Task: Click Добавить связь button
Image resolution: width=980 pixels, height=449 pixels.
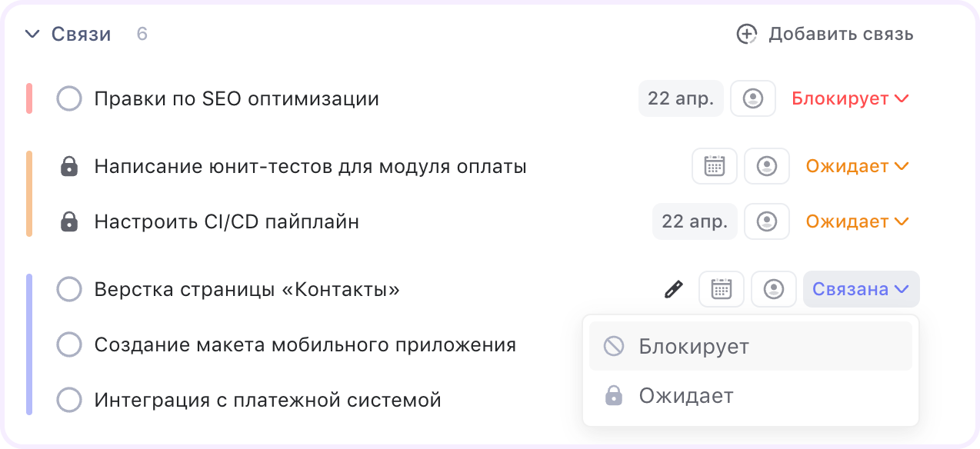Action: pyautogui.click(x=825, y=35)
